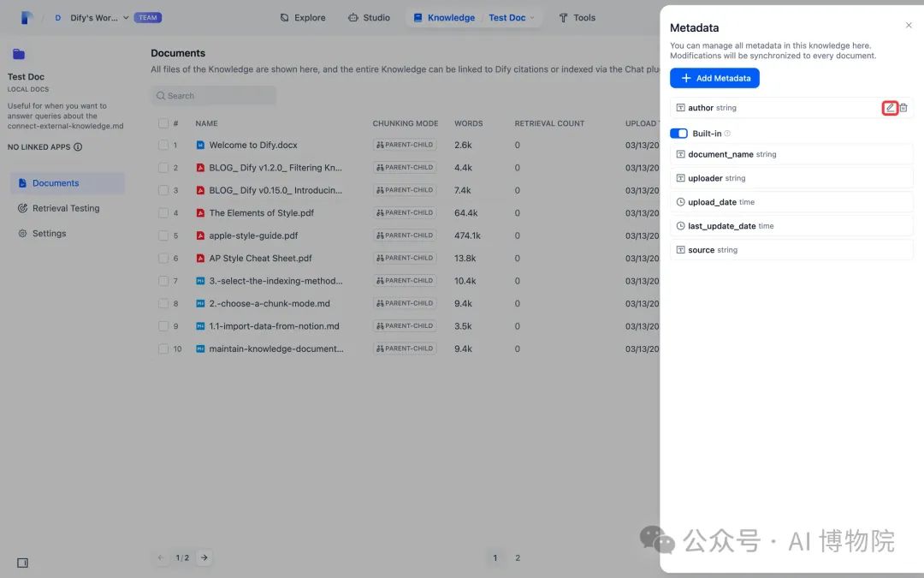Viewport: 924px width, 578px height.
Task: Open apple-style-guide.pdf document
Action: 253,235
